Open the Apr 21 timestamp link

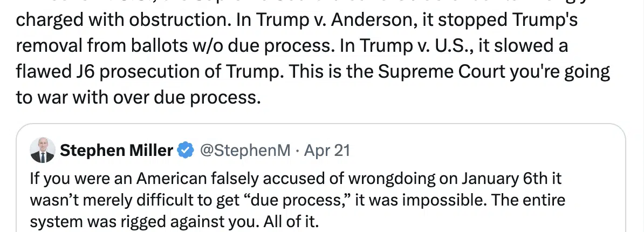click(x=327, y=151)
